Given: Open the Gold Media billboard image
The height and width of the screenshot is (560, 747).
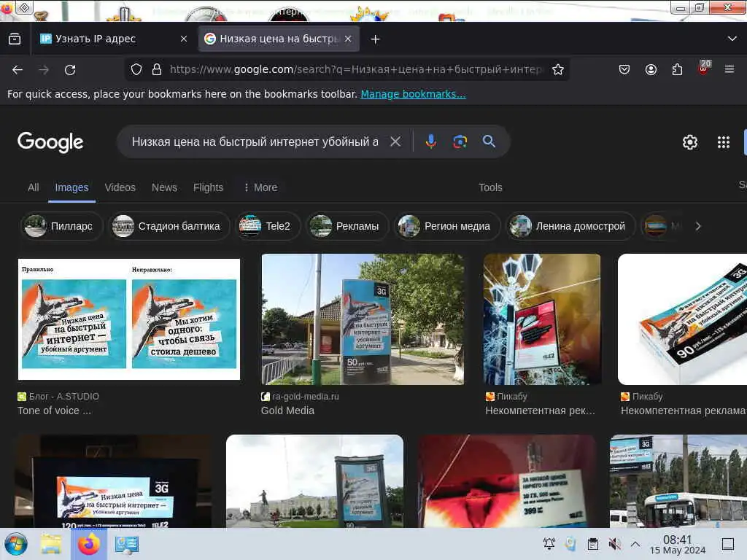Looking at the screenshot, I should click(363, 319).
